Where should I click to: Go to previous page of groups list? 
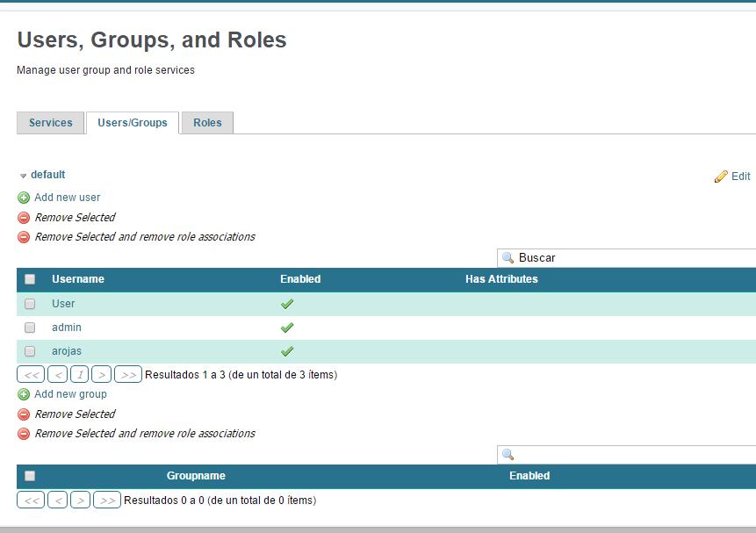click(x=58, y=501)
